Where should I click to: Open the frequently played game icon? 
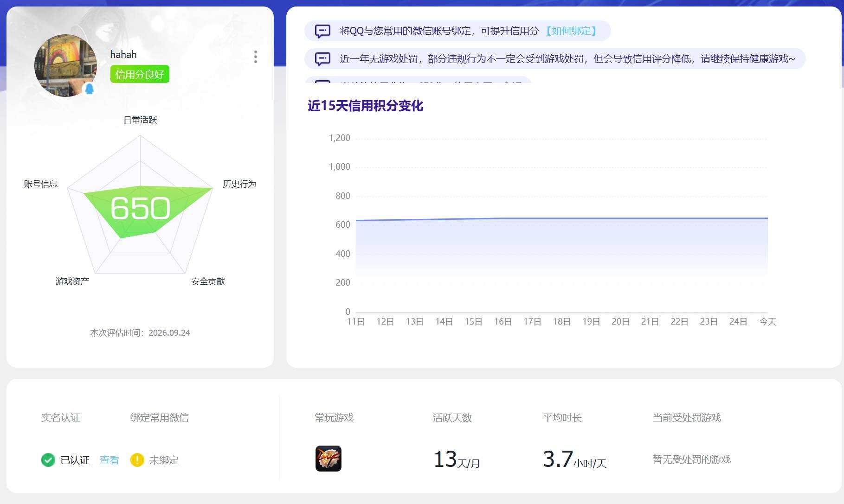click(x=329, y=459)
